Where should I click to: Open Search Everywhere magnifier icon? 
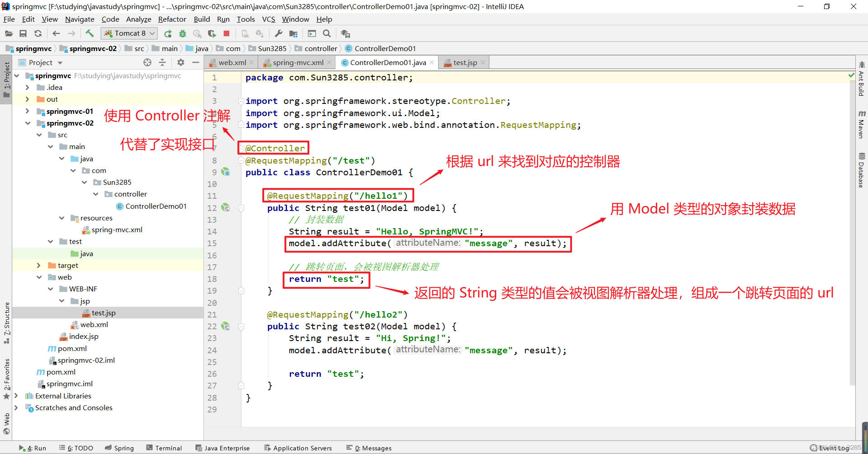pyautogui.click(x=327, y=33)
